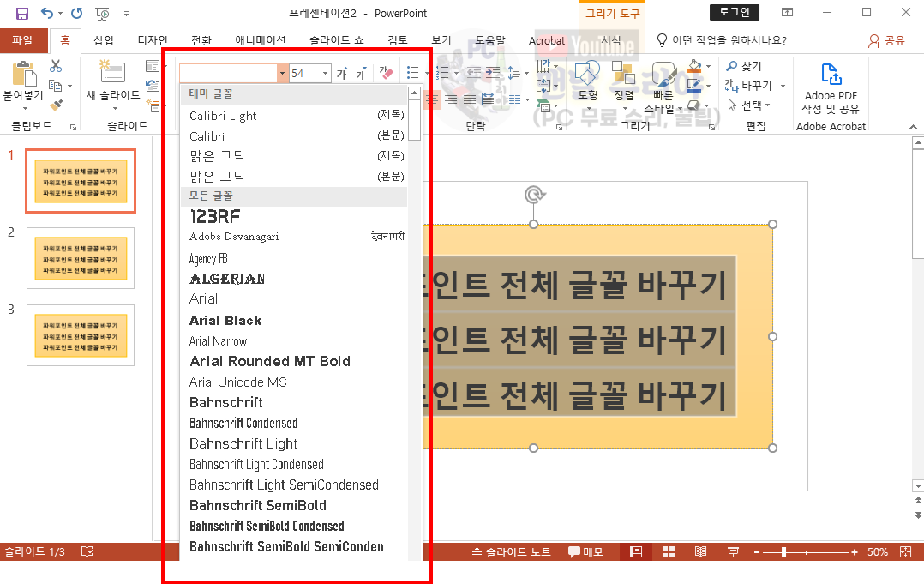Screen dimensions: 924x584
Task: Save the presentation with the floppy disk icon
Action: tap(21, 13)
